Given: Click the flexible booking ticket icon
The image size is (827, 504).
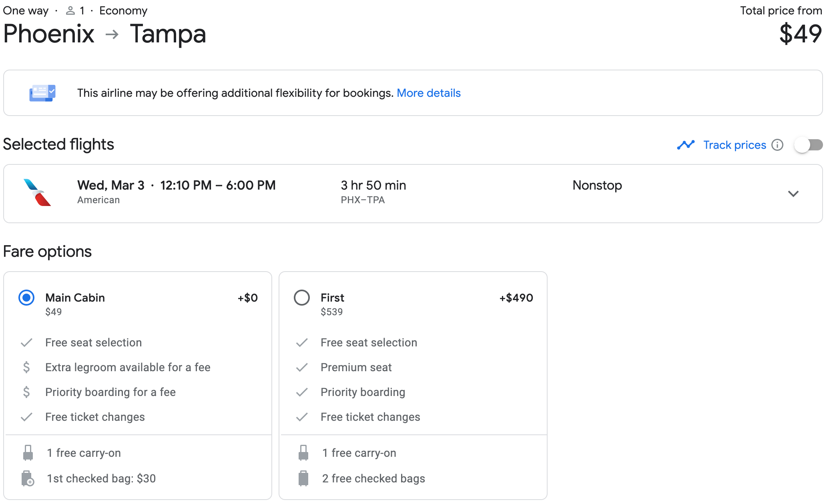Looking at the screenshot, I should point(42,93).
